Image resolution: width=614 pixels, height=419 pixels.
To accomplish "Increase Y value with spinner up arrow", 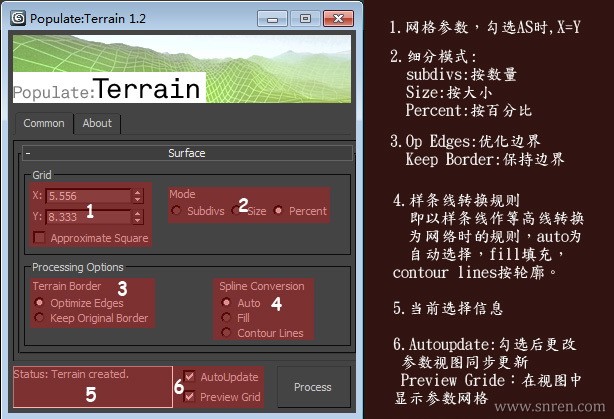I will pos(137,213).
